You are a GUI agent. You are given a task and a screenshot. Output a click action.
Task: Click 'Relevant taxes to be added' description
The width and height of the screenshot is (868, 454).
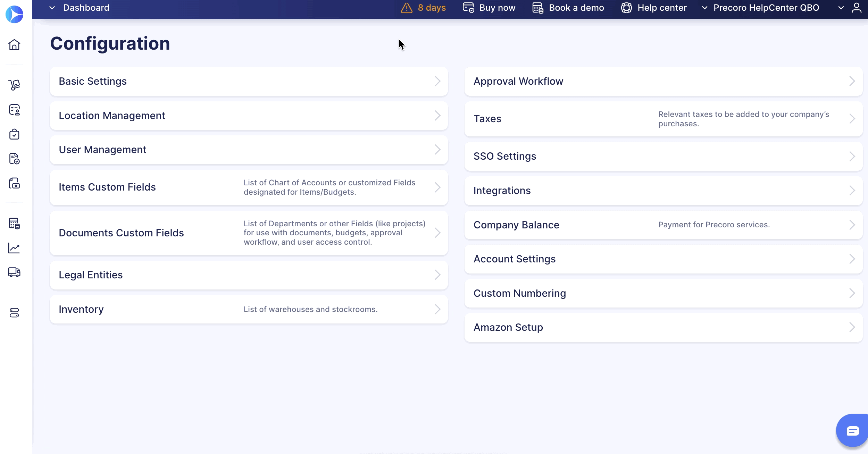pyautogui.click(x=744, y=119)
